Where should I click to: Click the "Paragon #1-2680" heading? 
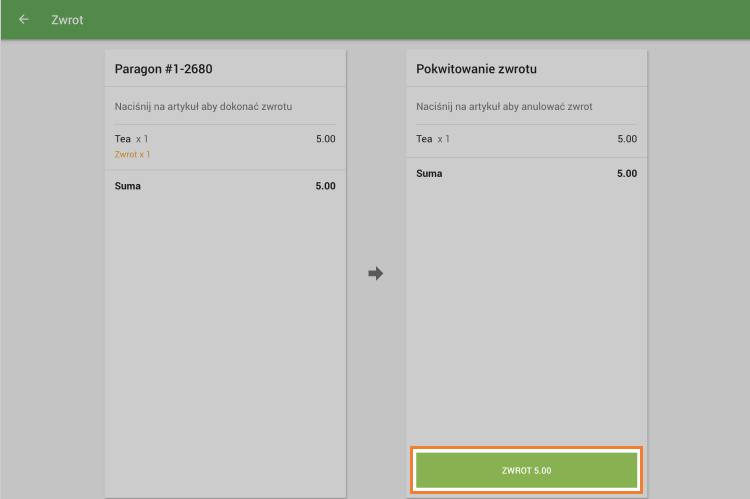pyautogui.click(x=163, y=70)
